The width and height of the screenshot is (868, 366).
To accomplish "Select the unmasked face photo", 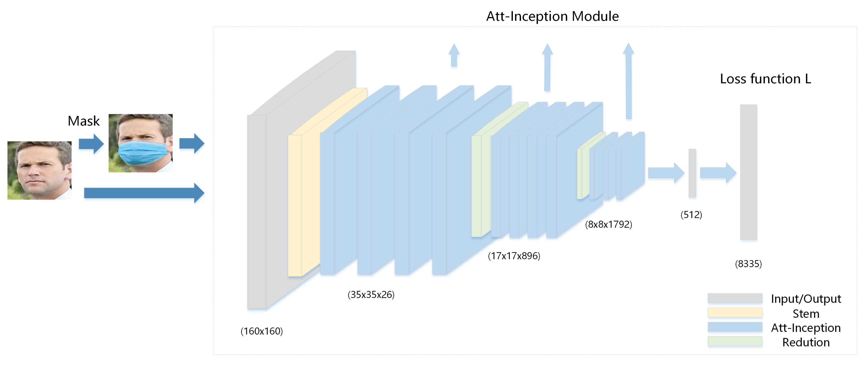I will click(40, 170).
